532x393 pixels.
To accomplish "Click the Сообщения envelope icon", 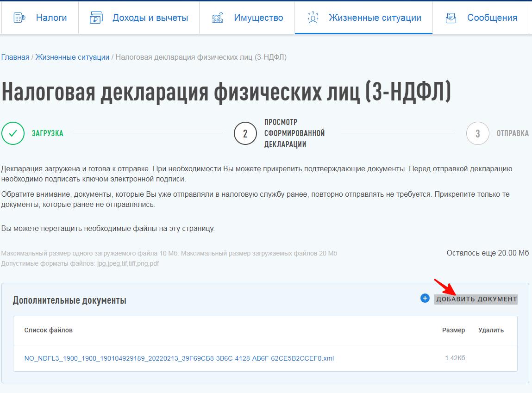I will [x=451, y=18].
